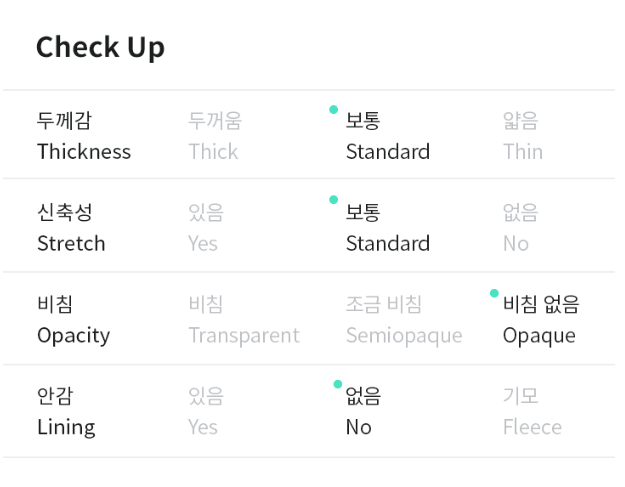Click the Check Up heading
This screenshot has height=487, width=625.
100,48
